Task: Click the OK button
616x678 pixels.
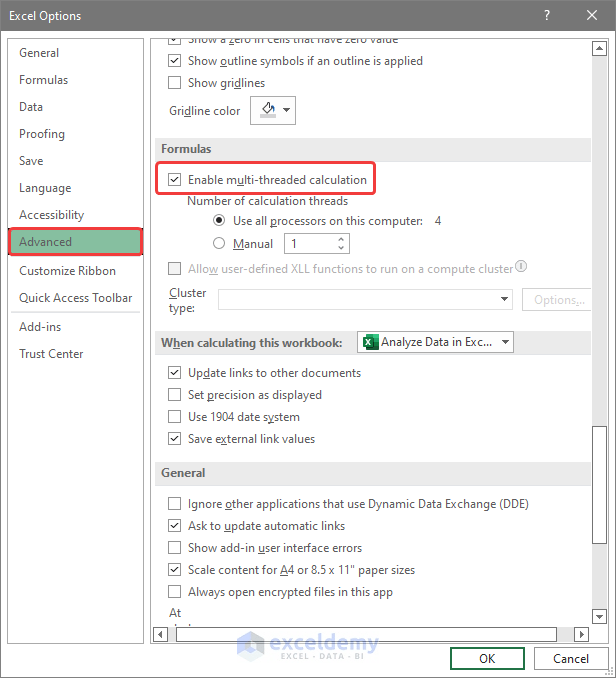Action: (487, 659)
